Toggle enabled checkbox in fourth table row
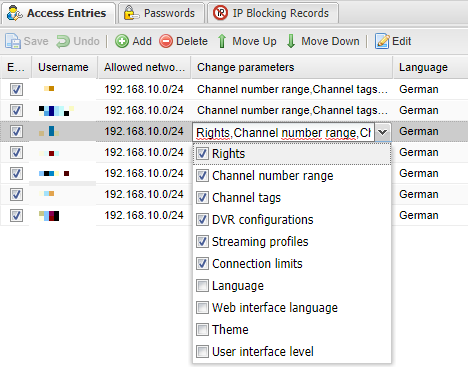The image size is (468, 392). click(16, 152)
